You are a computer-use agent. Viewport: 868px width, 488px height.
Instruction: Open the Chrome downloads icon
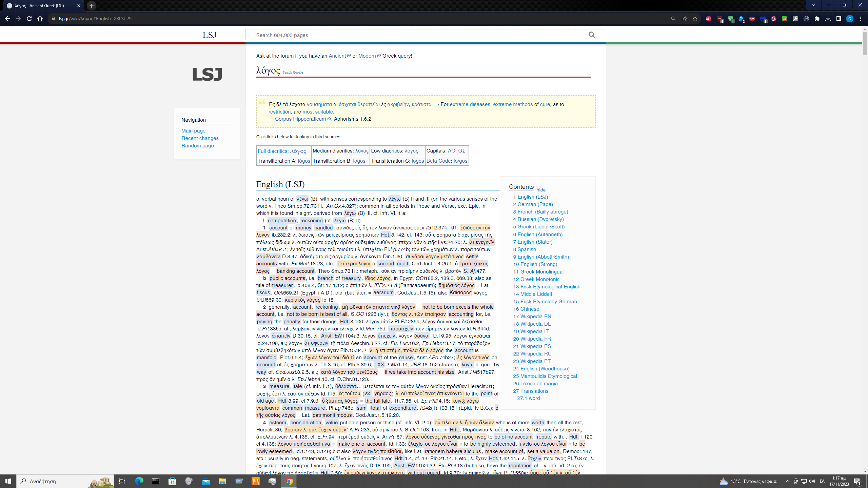pyautogui.click(x=828, y=19)
